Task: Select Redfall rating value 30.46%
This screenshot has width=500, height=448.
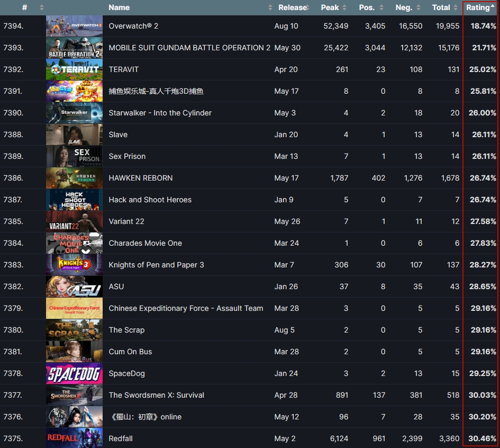Action: coord(482,438)
